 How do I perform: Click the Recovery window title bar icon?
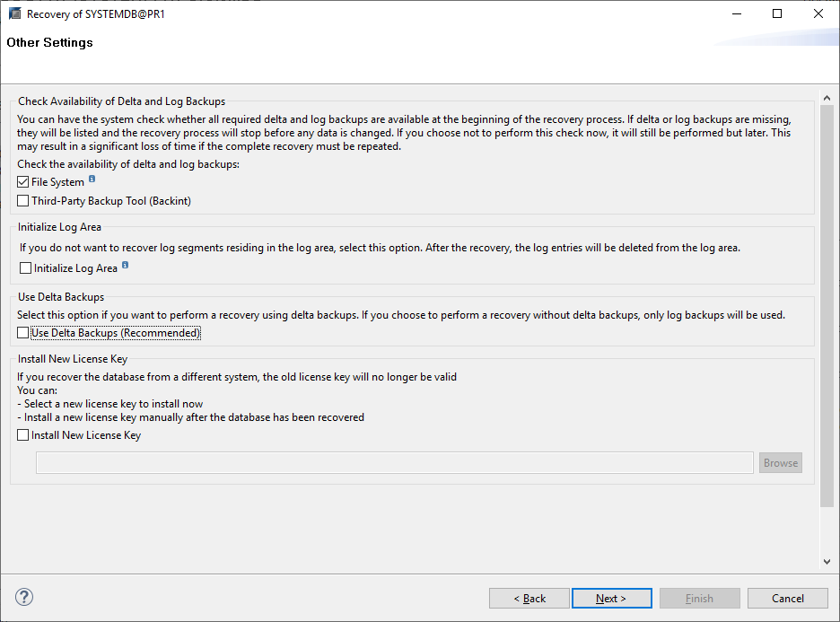click(x=14, y=14)
